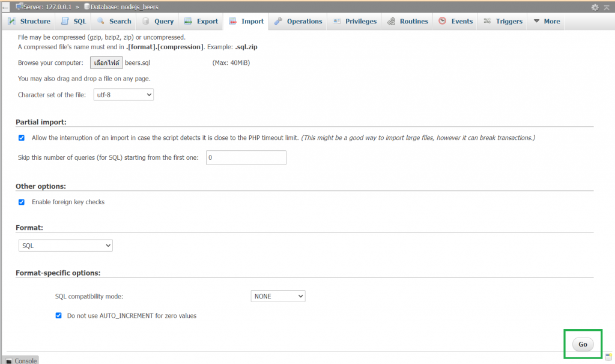Open the Events tab
Screen dimensions: 615x364
point(455,21)
